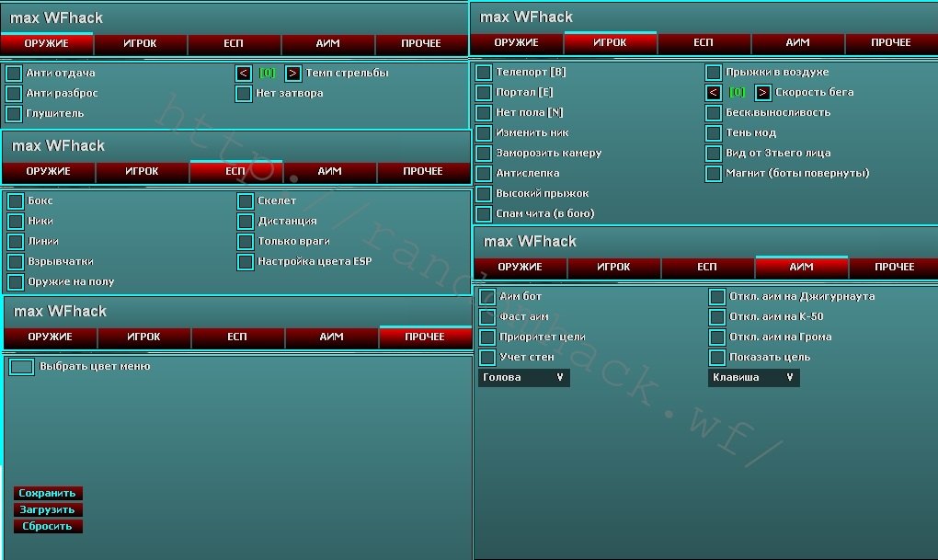Viewport: 938px width, 560px height.
Task: Enable Откл. аим на Джигурнаута checkbox
Action: tap(716, 297)
